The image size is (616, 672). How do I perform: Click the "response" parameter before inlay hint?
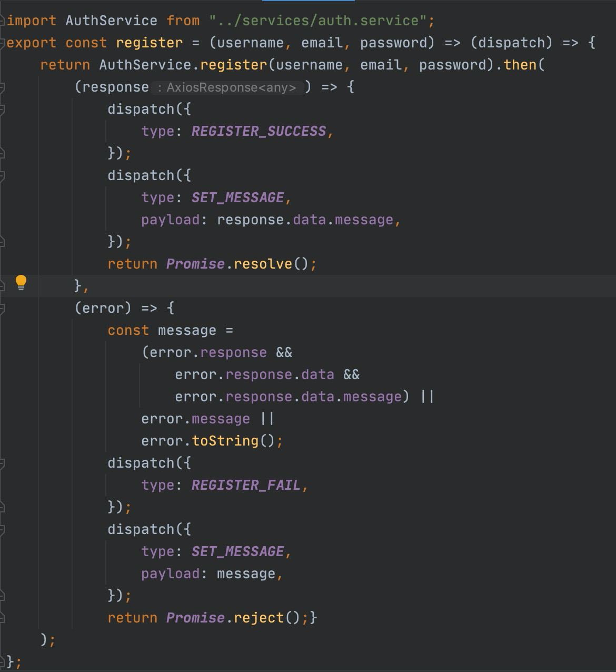(x=115, y=87)
